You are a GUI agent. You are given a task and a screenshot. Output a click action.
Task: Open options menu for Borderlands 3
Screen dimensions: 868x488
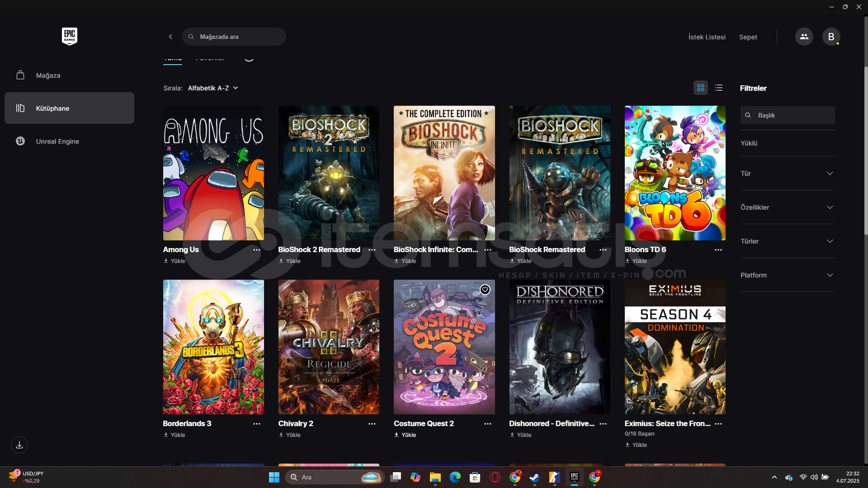(257, 424)
